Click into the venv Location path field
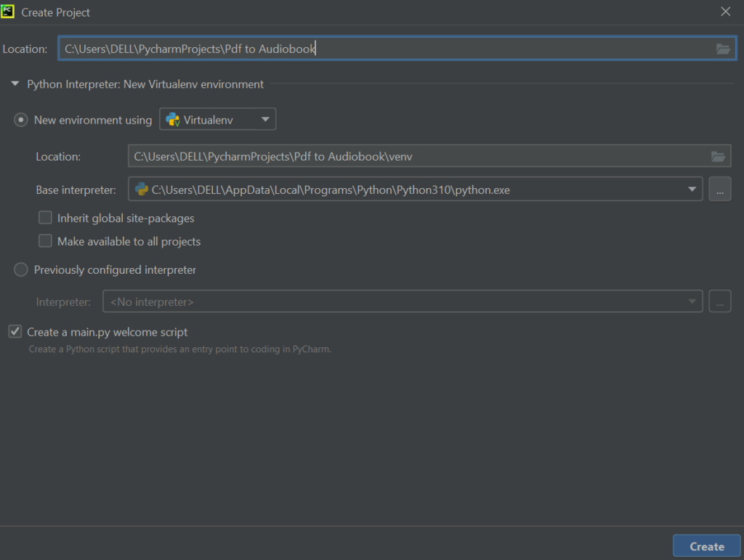Screen dimensions: 744x560 [429, 156]
